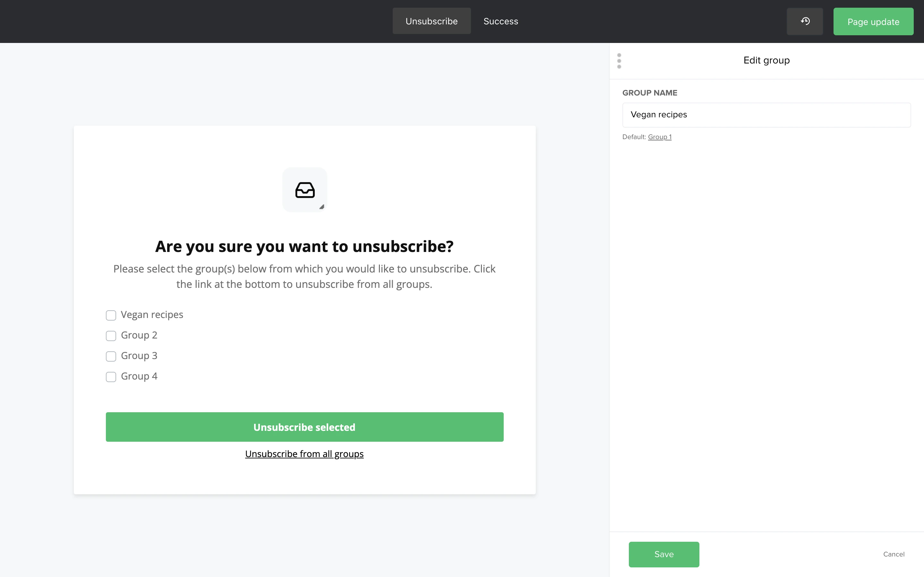Restore the default Group 1 name link
Image resolution: width=924 pixels, height=577 pixels.
tap(659, 137)
